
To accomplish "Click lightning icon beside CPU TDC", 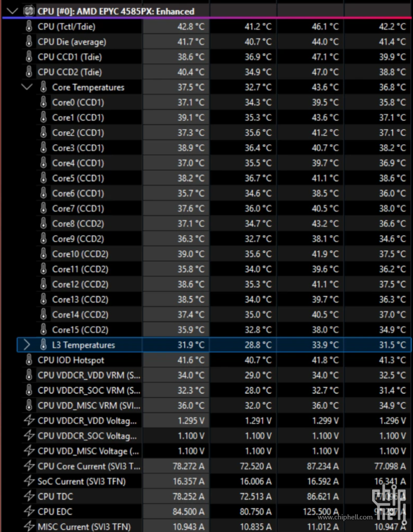I will click(x=29, y=497).
